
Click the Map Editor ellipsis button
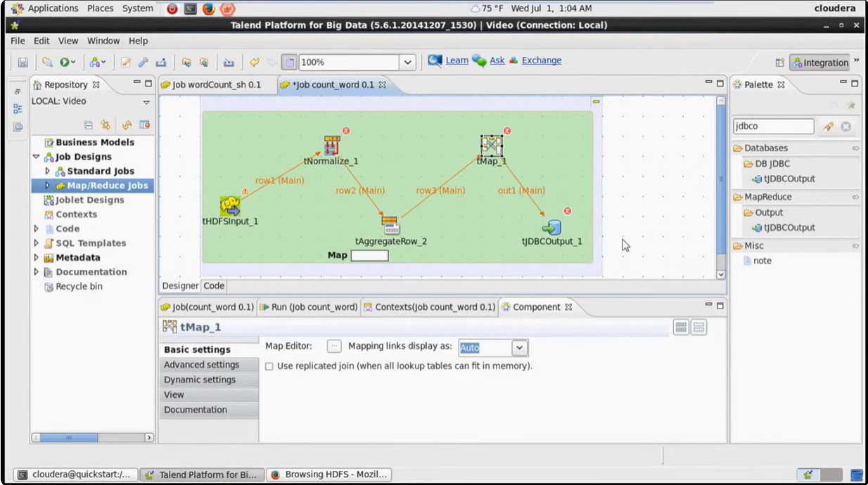pyautogui.click(x=334, y=347)
